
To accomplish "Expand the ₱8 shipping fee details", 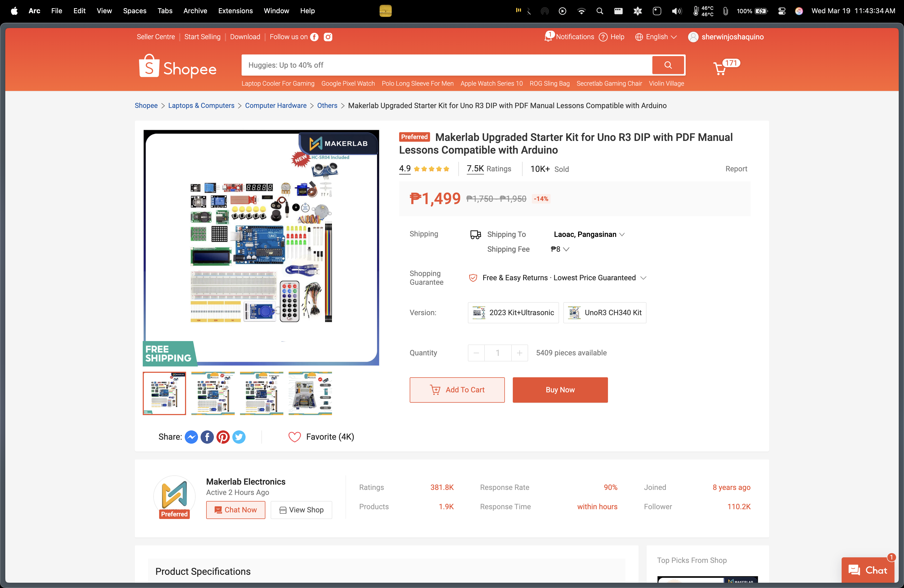I will coord(560,249).
